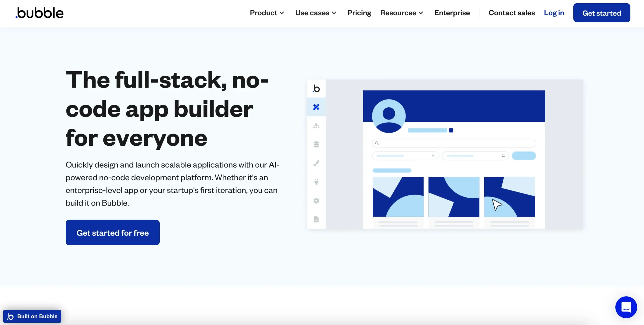Open the Resources menu
This screenshot has height=325, width=644.
402,13
